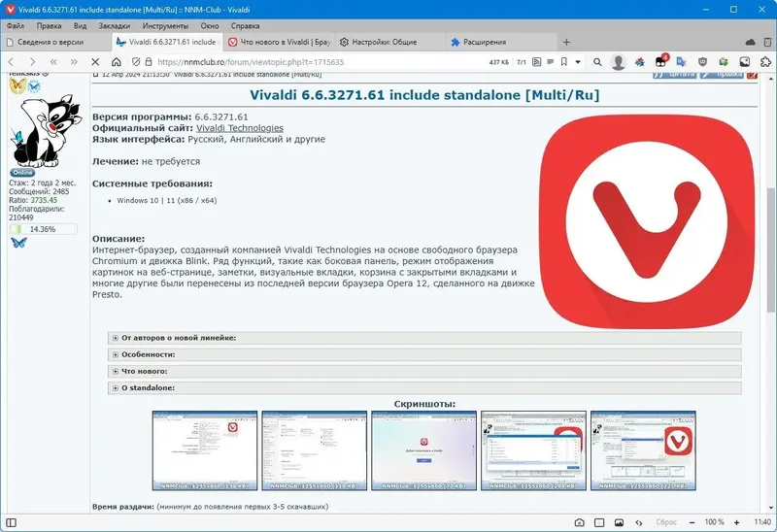Viewport: 777px width, 532px height.
Task: Click the Online status badge
Action: point(22,173)
